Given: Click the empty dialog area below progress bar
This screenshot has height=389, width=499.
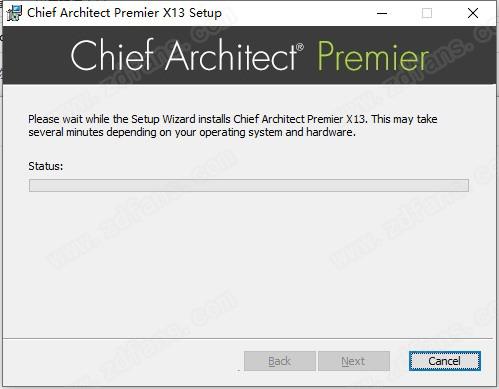Looking at the screenshot, I should coord(249,263).
